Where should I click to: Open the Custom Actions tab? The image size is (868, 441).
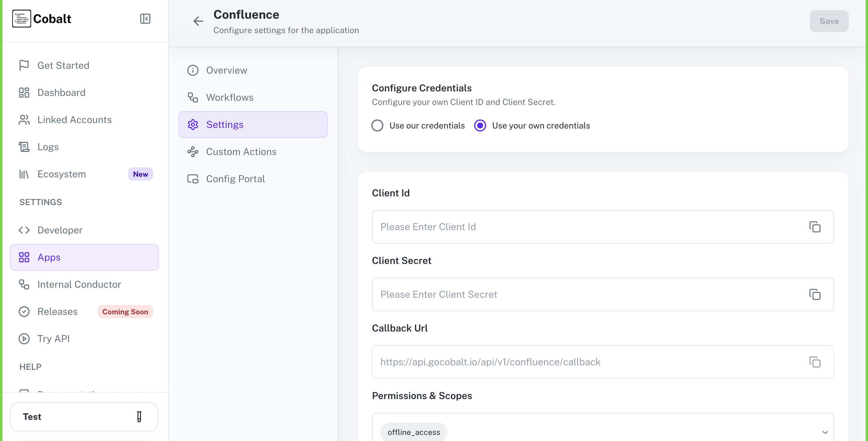(x=241, y=152)
